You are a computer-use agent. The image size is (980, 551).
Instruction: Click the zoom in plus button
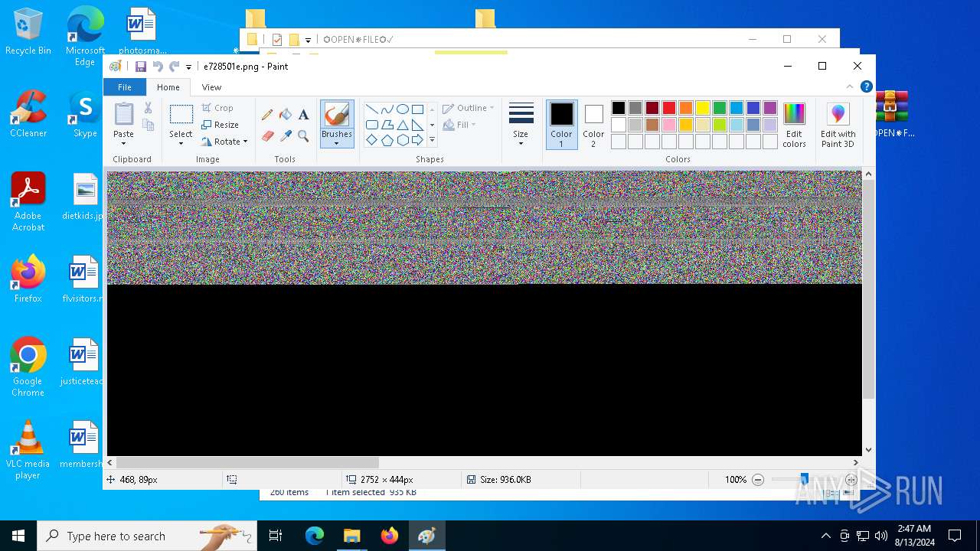(x=851, y=480)
